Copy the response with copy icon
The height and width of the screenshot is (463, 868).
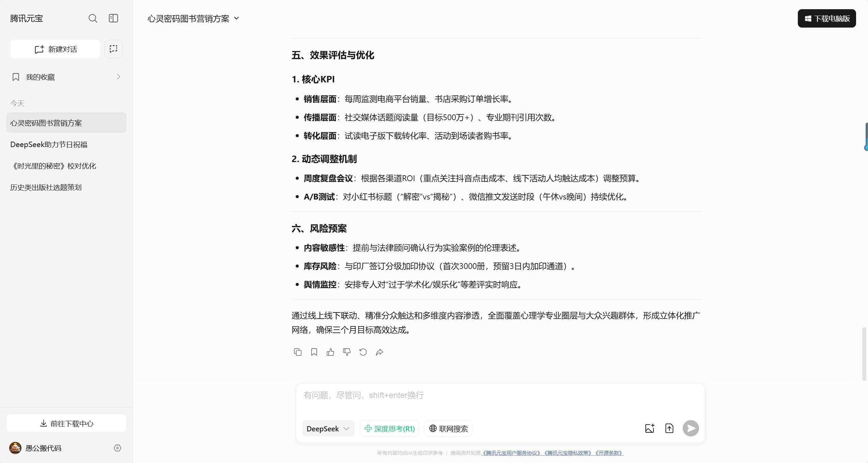(297, 352)
